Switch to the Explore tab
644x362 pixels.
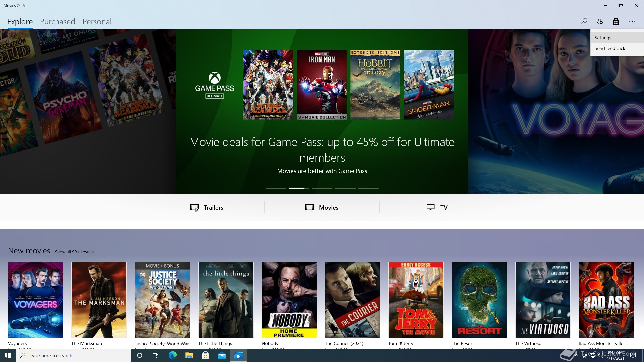(20, 22)
